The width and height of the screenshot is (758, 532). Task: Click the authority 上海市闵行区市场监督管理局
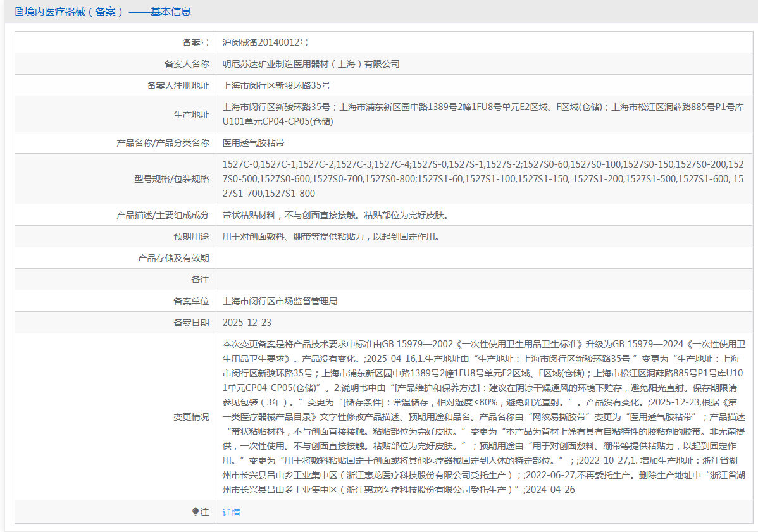coord(280,301)
